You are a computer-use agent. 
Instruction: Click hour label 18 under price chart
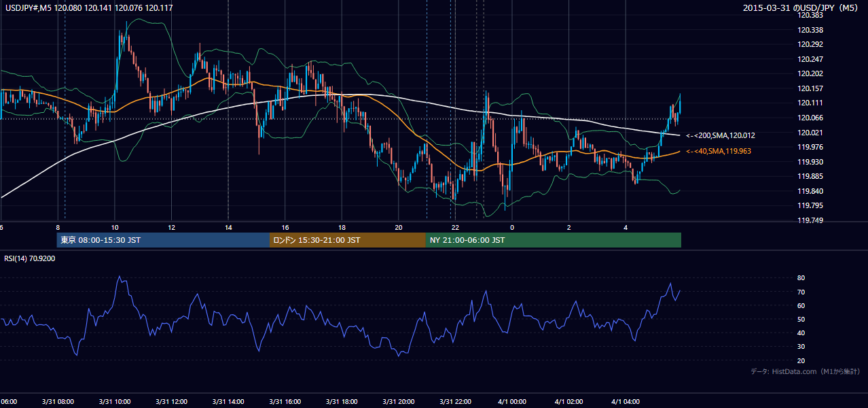[342, 228]
